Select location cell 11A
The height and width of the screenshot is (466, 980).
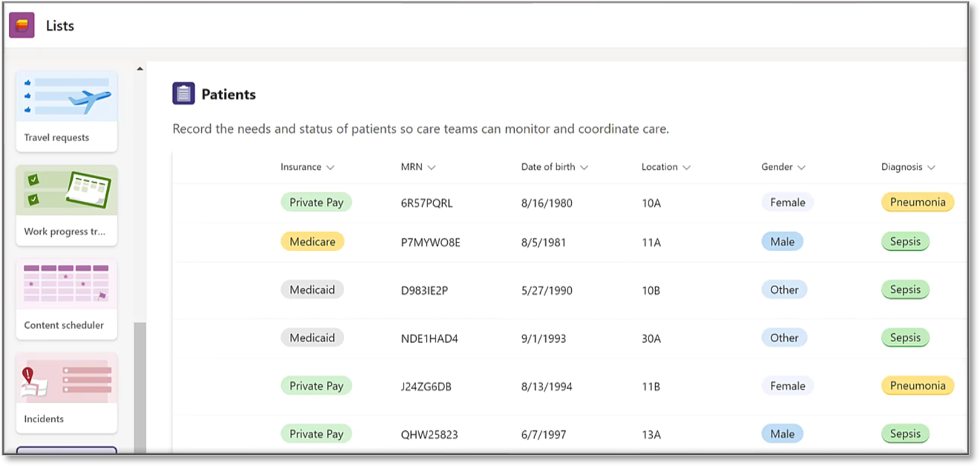click(651, 242)
